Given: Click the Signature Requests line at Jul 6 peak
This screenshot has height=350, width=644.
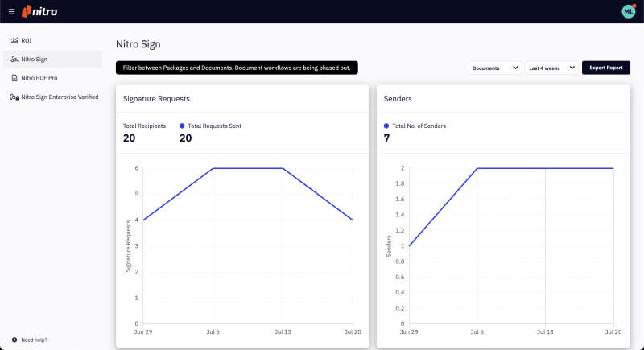Looking at the screenshot, I should pyautogui.click(x=213, y=168).
